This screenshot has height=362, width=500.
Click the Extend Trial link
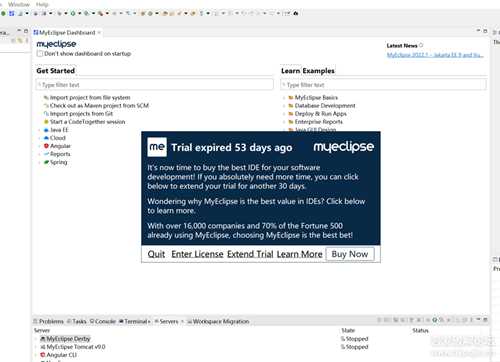(250, 254)
